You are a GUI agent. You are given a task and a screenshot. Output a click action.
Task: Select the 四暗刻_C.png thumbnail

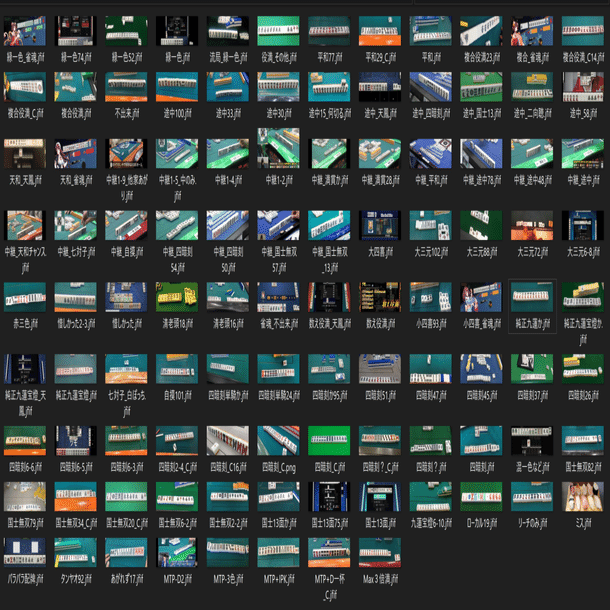click(x=278, y=440)
